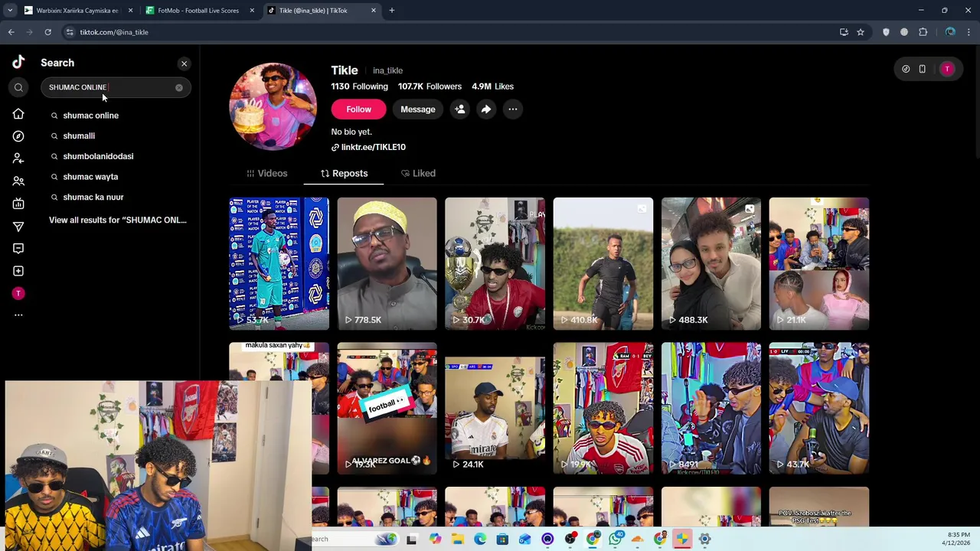
Task: Open the Messages paper-plane icon
Action: pos(18,227)
